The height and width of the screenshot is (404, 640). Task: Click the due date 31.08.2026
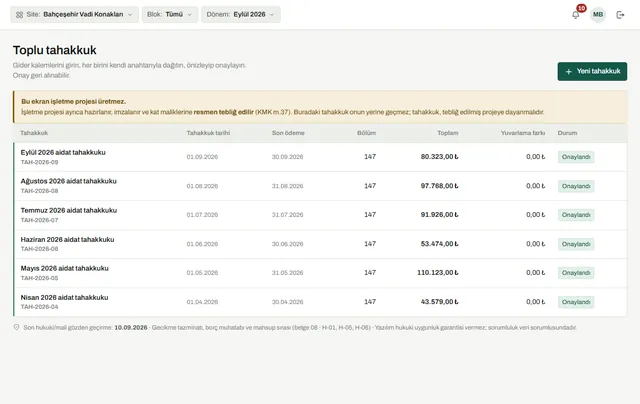(x=287, y=186)
